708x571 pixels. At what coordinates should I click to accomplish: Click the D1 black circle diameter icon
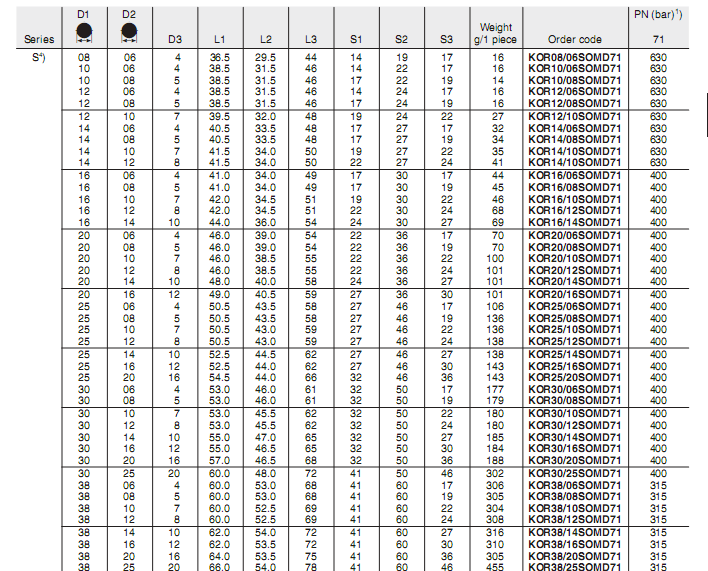coord(85,33)
